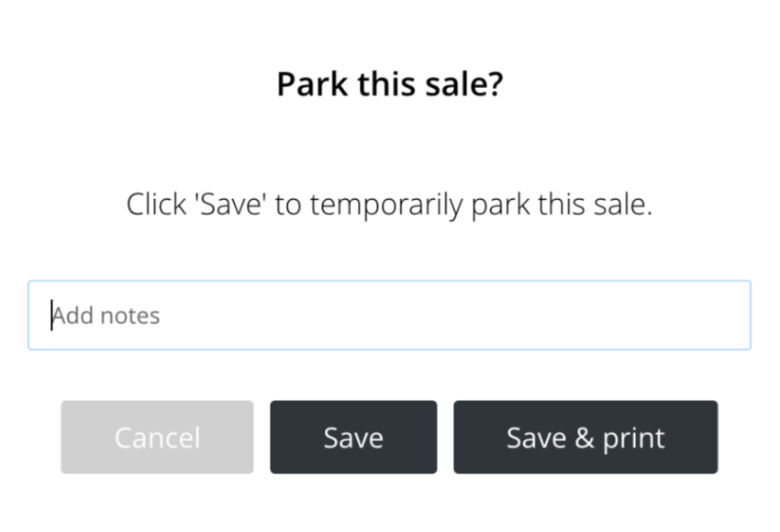Park the sale using Save
The width and height of the screenshot is (780, 532).
click(353, 437)
